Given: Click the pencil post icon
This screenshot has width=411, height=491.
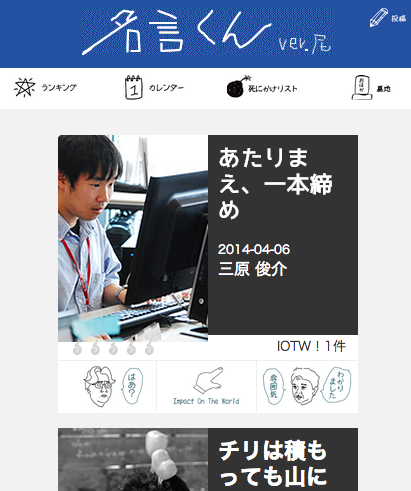Looking at the screenshot, I should [379, 17].
